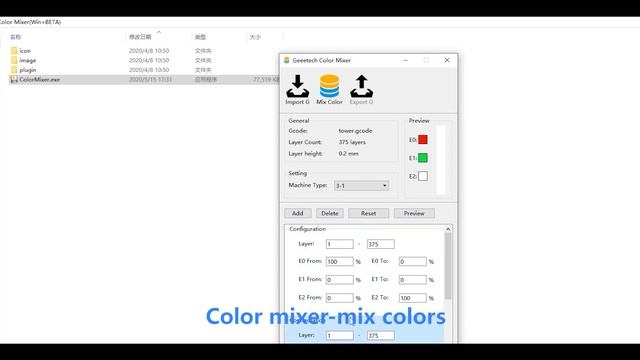
Task: Open the Machine Type dropdown
Action: pos(361,186)
